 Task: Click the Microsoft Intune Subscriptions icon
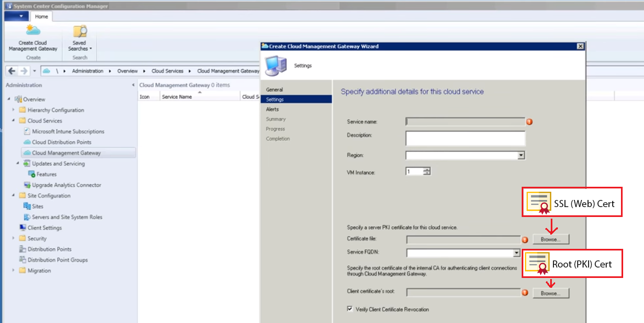pos(27,131)
